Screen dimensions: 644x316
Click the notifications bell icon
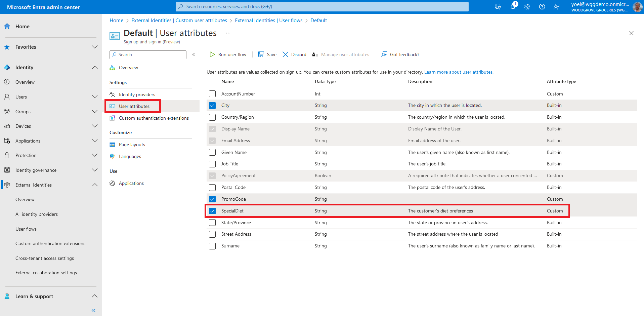point(513,6)
